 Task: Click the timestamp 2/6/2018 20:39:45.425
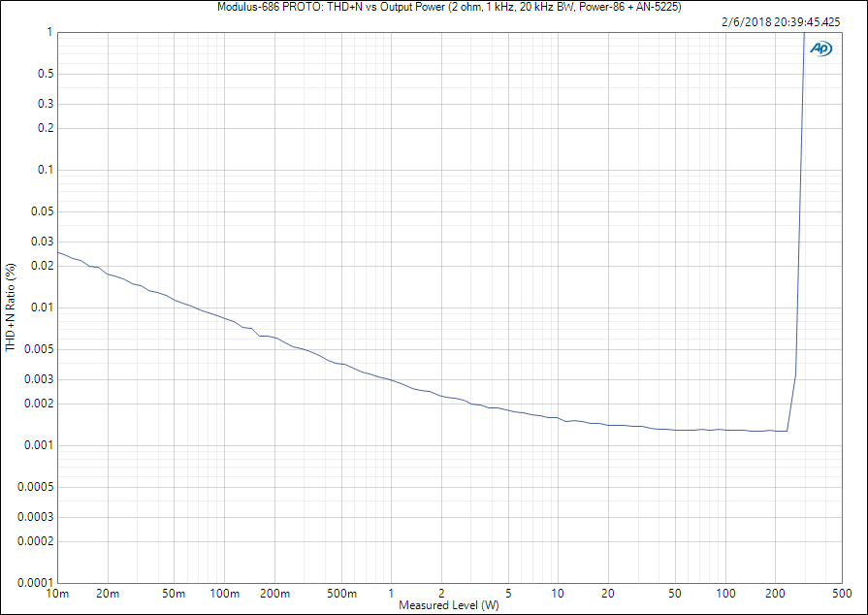click(x=781, y=22)
